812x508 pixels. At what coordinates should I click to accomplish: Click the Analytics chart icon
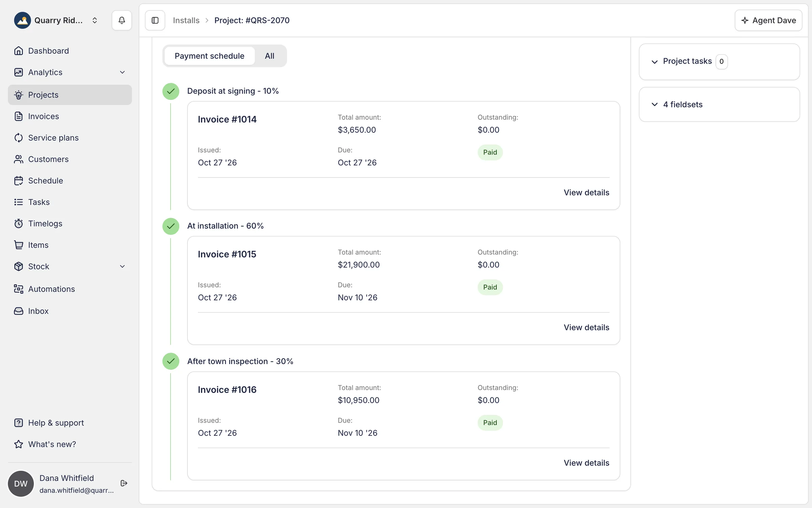click(19, 72)
